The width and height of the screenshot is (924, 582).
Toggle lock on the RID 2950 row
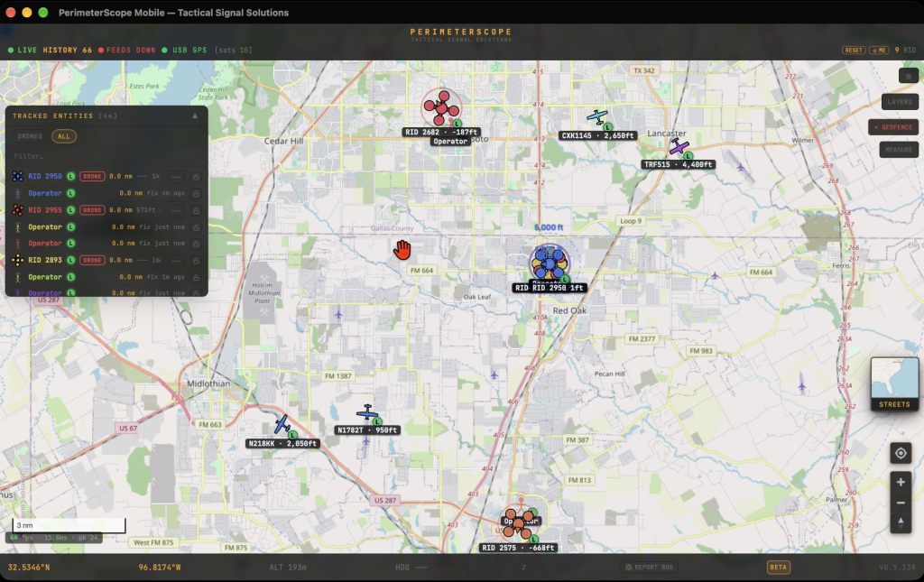(196, 177)
